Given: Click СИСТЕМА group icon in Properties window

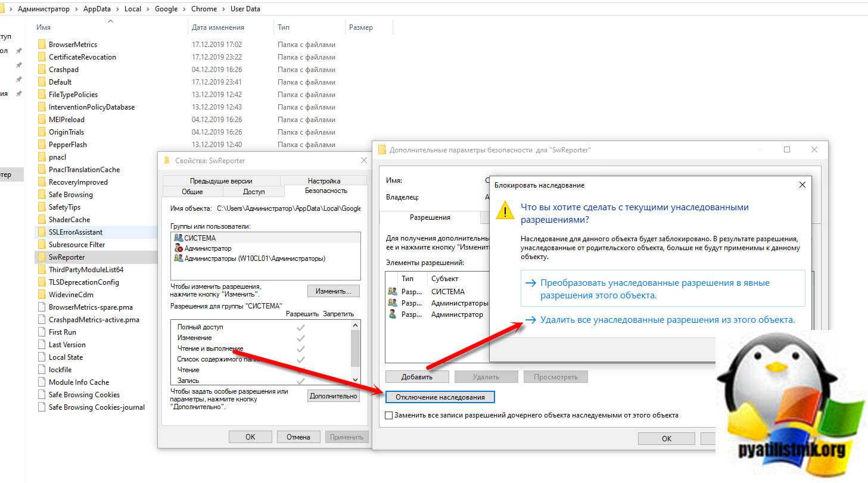Looking at the screenshot, I should coord(178,238).
